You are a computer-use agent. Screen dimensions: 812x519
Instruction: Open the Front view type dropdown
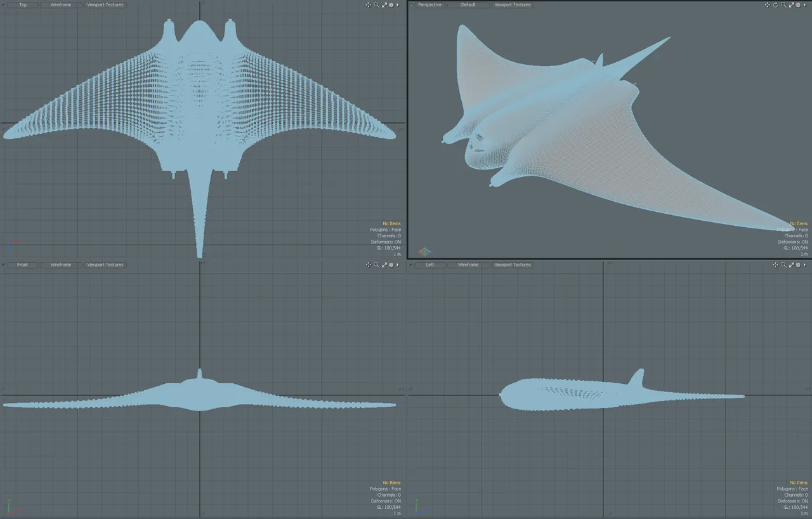point(23,265)
